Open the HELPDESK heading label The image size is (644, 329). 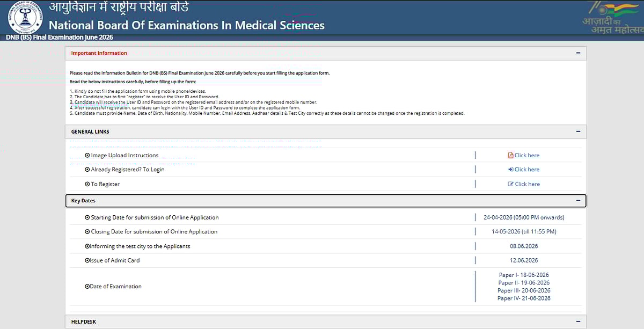pos(84,322)
